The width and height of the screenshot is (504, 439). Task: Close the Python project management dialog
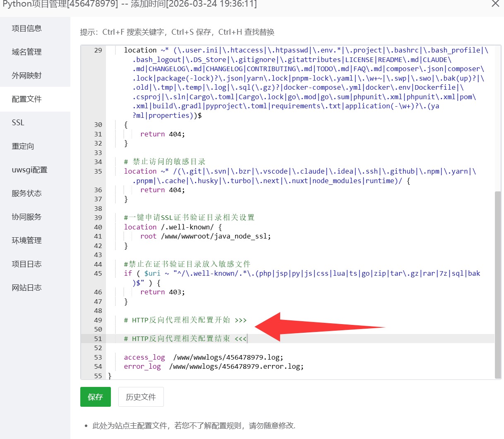click(x=495, y=4)
